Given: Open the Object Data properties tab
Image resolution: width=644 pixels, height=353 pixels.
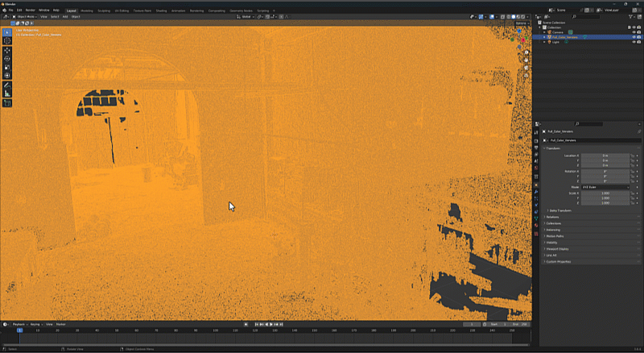Looking at the screenshot, I should pyautogui.click(x=536, y=218).
